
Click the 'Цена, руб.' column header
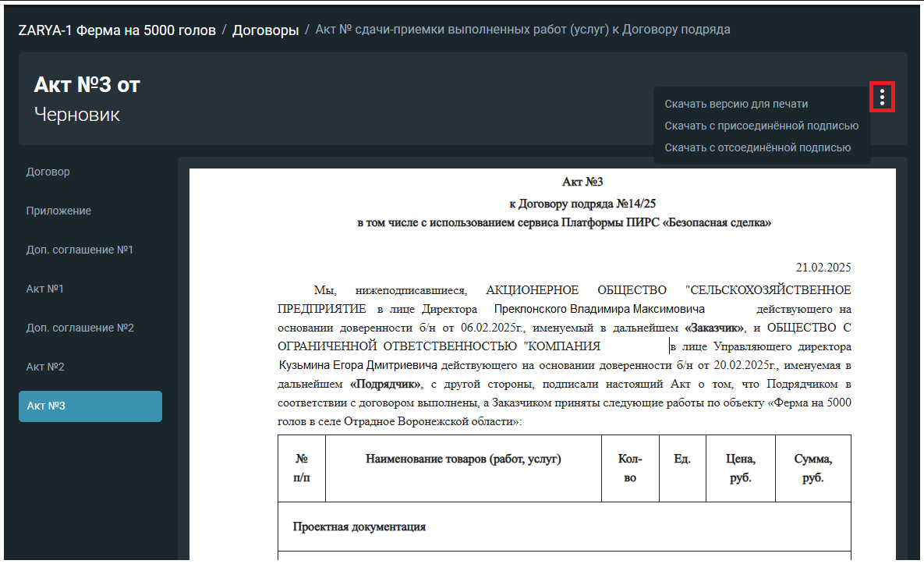pyautogui.click(x=741, y=468)
